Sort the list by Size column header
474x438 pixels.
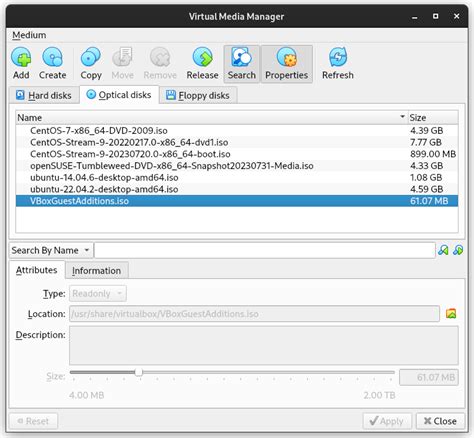(x=433, y=118)
